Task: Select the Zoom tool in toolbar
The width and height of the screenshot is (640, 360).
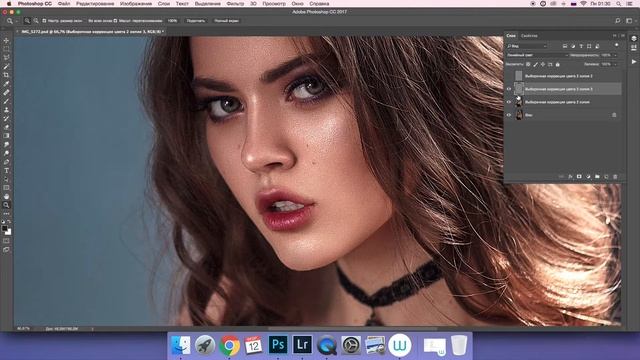Action: (6, 205)
